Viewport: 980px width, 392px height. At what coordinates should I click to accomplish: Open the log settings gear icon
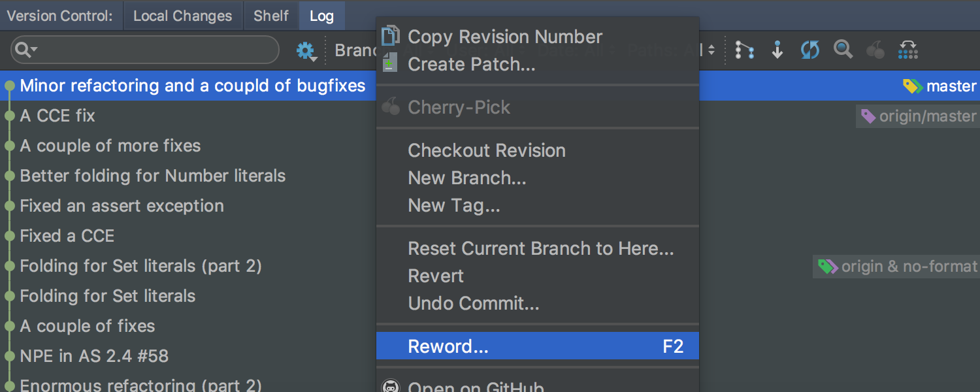tap(306, 51)
